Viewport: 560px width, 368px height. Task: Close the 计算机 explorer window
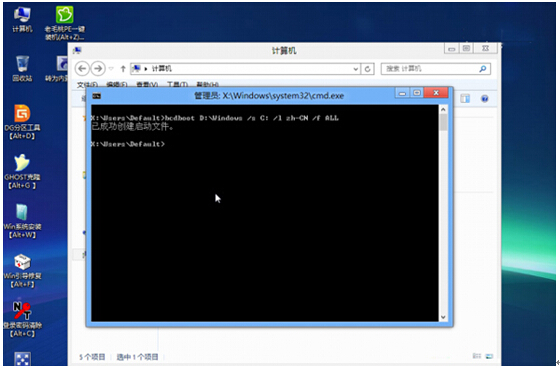(485, 49)
